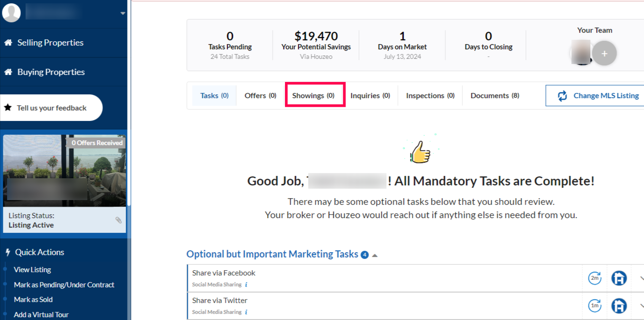Click the 2m timer icon for Facebook task
Image resolution: width=644 pixels, height=320 pixels.
point(595,278)
